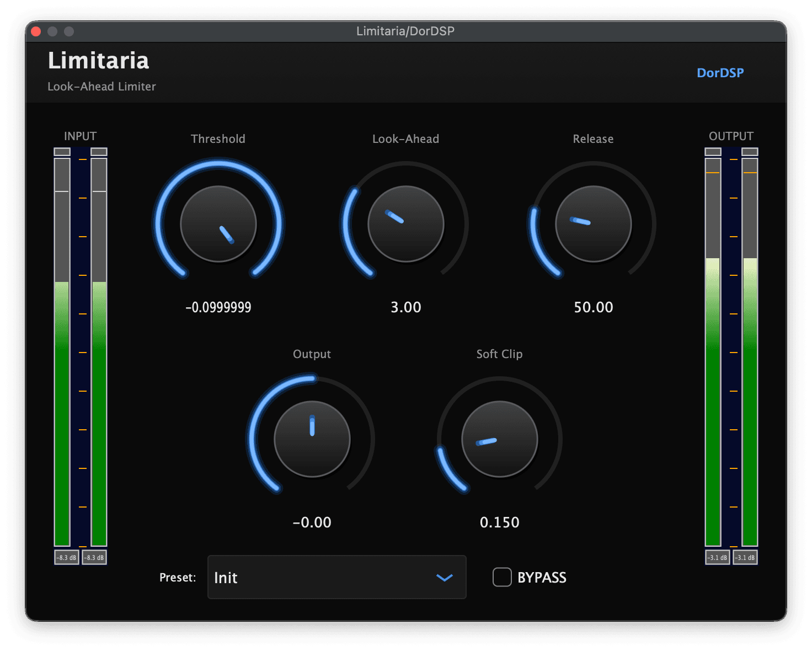Click the Limitaria title text
This screenshot has width=812, height=651.
tap(98, 61)
